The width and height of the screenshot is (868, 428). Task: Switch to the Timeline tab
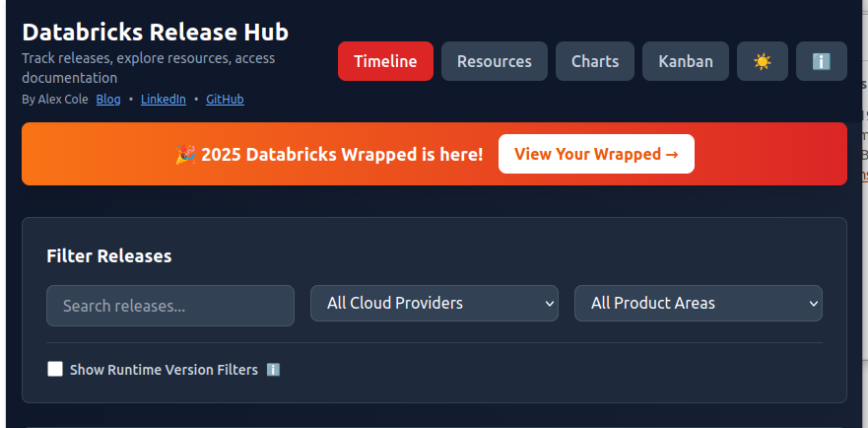(x=385, y=61)
